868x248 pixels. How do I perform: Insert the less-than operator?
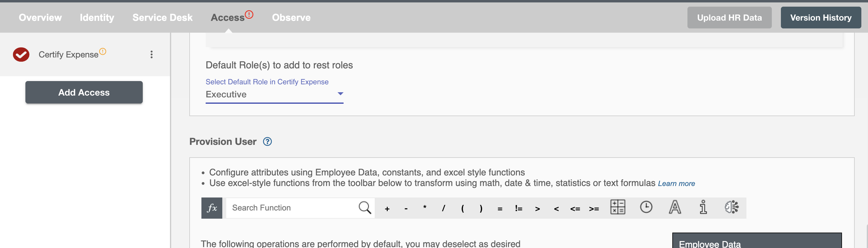pyautogui.click(x=556, y=209)
